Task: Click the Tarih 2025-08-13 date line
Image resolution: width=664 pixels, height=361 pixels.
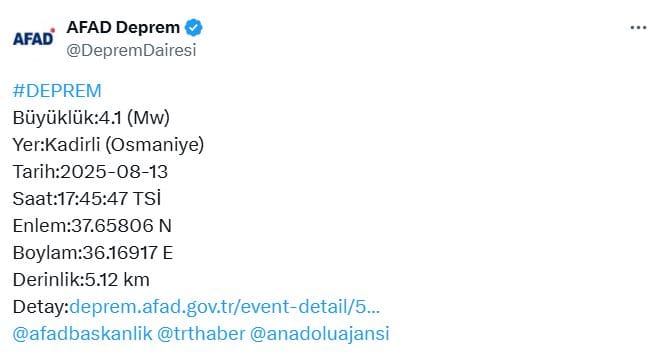Action: 90,172
